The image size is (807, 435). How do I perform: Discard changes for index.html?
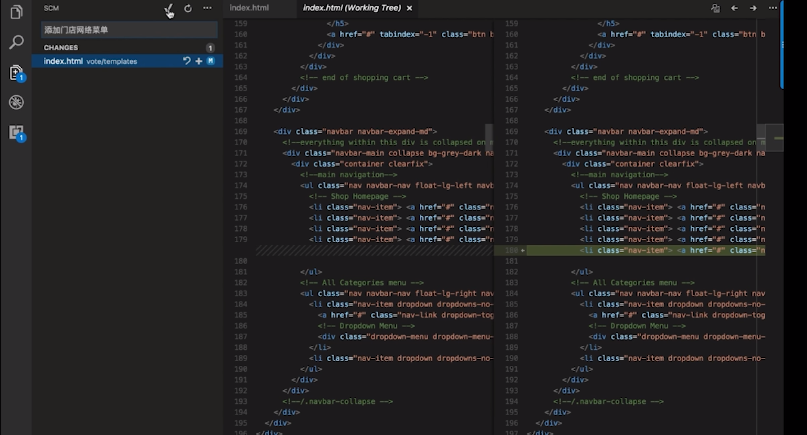(x=186, y=61)
